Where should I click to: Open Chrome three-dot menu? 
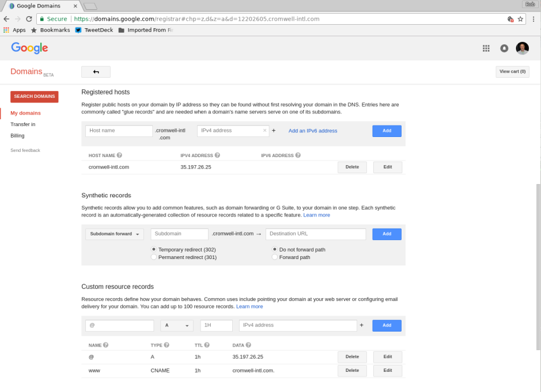coord(534,19)
